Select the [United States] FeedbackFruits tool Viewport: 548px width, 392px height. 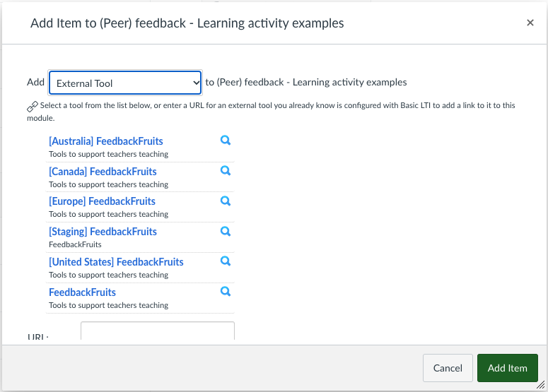coord(116,262)
